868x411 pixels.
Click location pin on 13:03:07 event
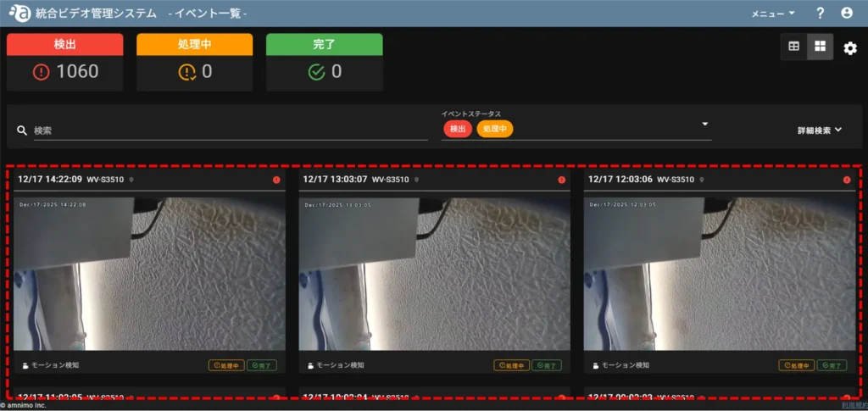coord(416,180)
